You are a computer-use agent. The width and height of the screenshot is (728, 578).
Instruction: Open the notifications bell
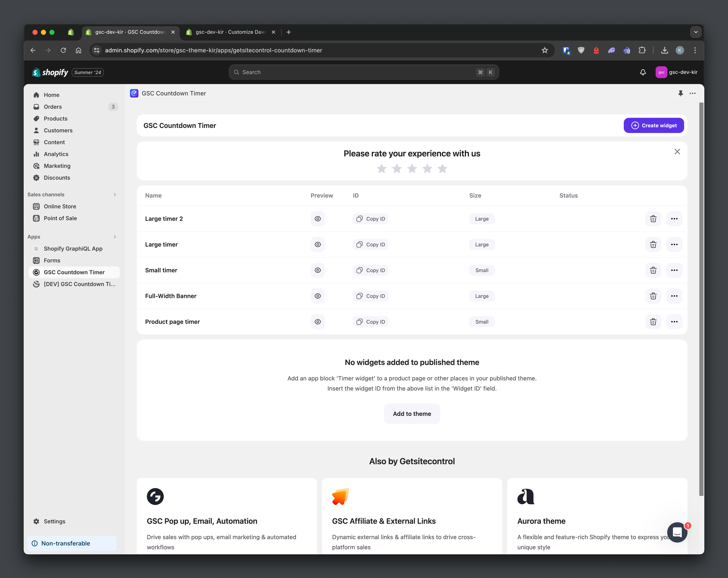pos(643,72)
